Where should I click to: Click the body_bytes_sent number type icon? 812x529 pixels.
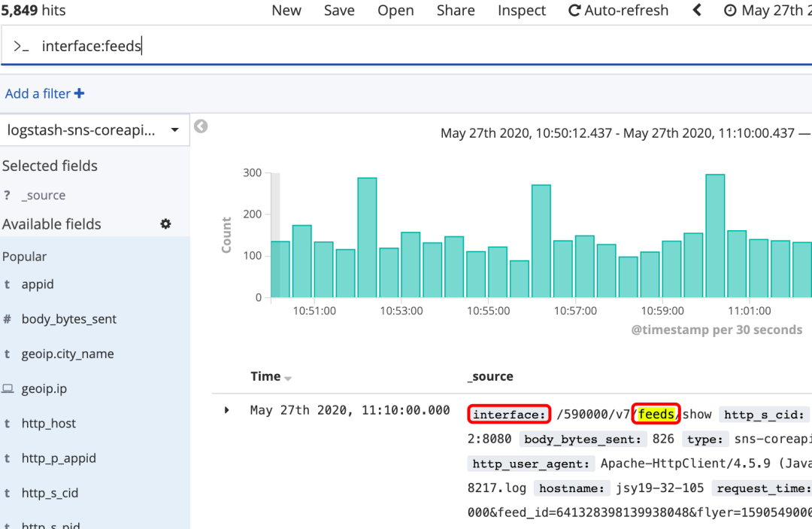8,319
